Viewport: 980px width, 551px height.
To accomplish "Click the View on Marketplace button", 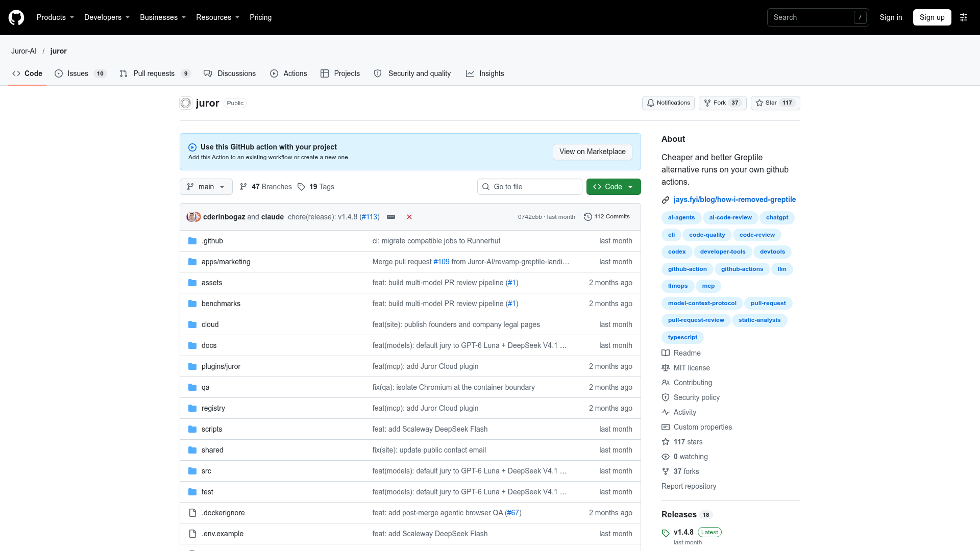I will coord(593,152).
